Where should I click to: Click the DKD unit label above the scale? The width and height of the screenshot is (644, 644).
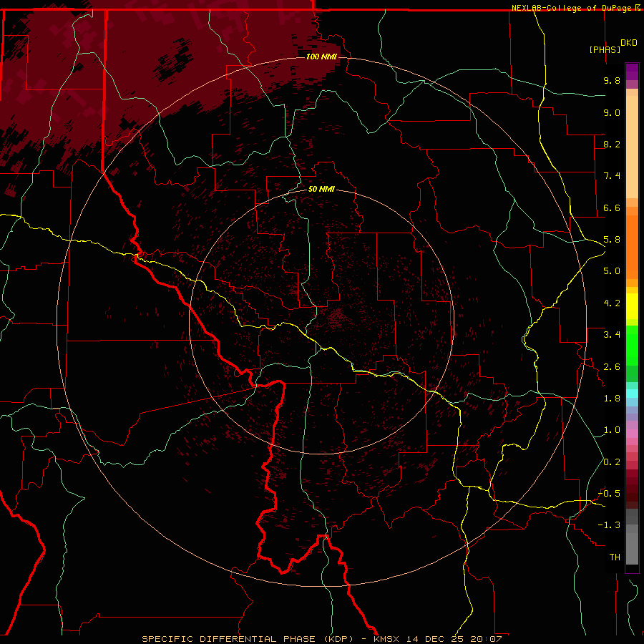629,43
